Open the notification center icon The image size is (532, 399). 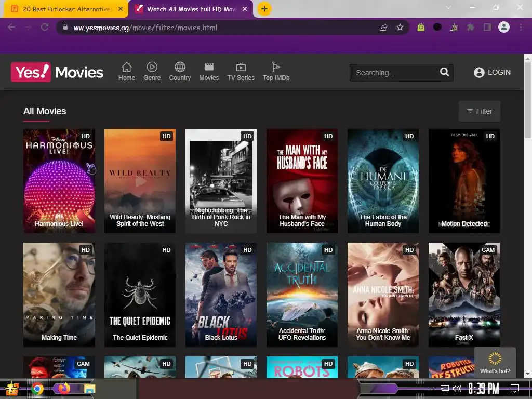[515, 388]
